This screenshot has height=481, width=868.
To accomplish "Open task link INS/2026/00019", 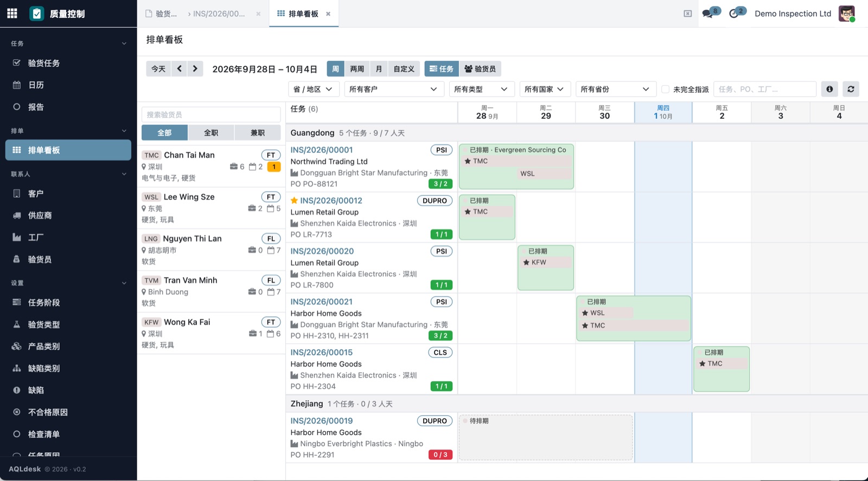I will (322, 421).
